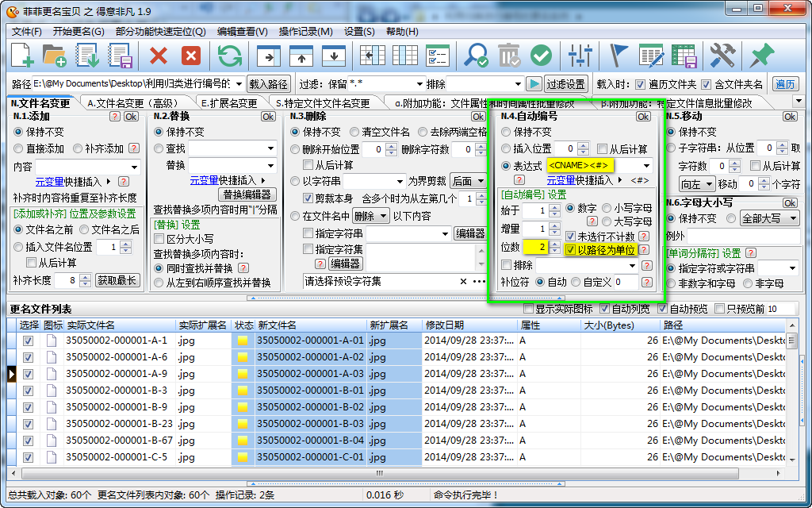The width and height of the screenshot is (812, 508).
Task: Select the 插入位置 radio in N.4自动编号
Action: point(506,148)
